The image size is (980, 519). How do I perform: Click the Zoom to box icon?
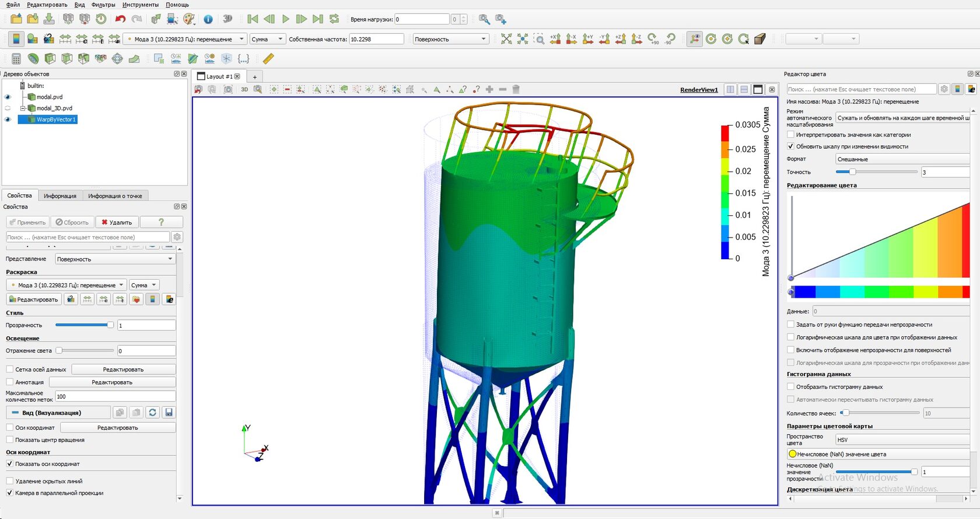pos(539,39)
